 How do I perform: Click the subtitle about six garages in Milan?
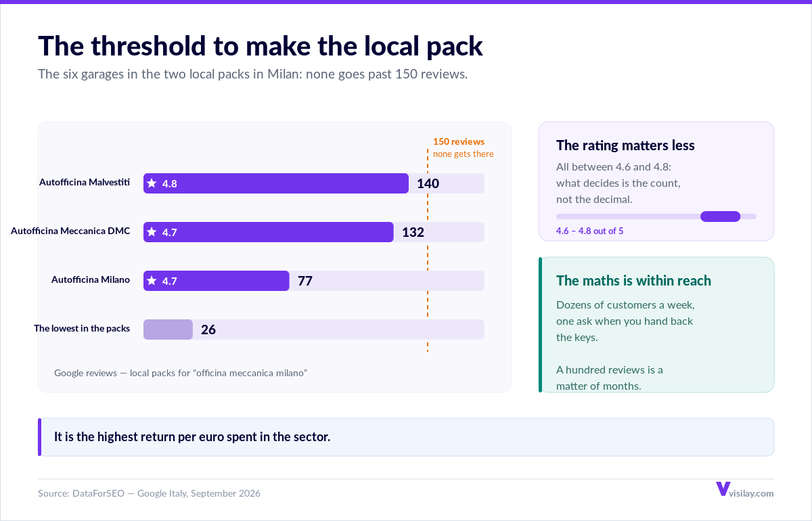coord(253,74)
